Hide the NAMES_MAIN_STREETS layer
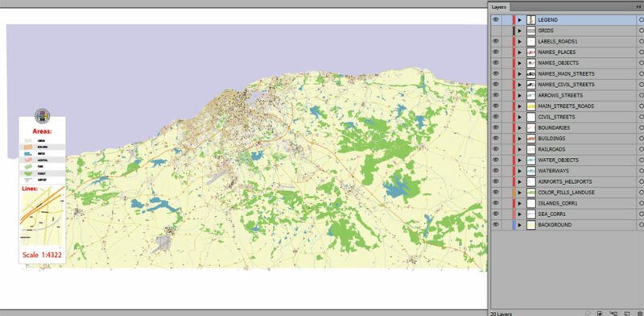644x316 pixels. 496,73
